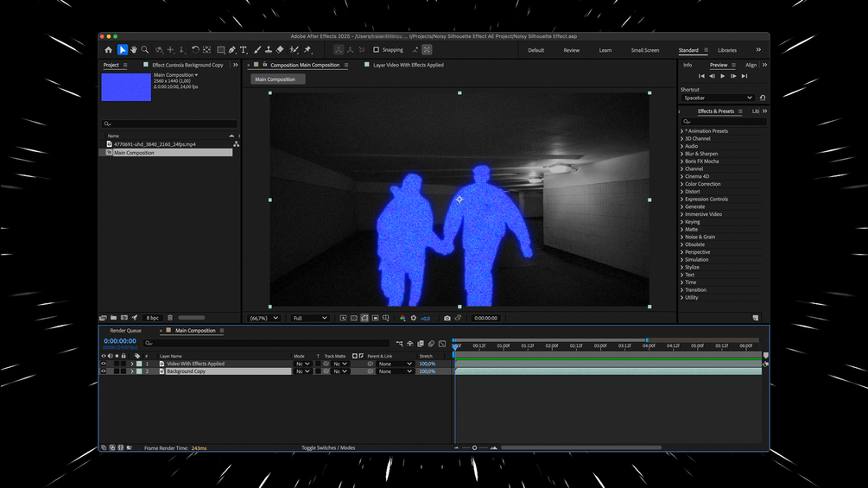Screen dimensions: 868x488
Task: Toggle the Snapping checkbox
Action: click(x=377, y=50)
